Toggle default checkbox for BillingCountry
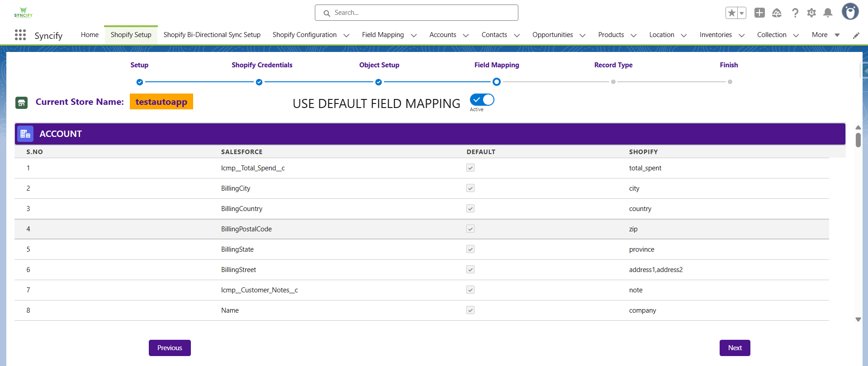Image resolution: width=868 pixels, height=366 pixels. pyautogui.click(x=470, y=208)
